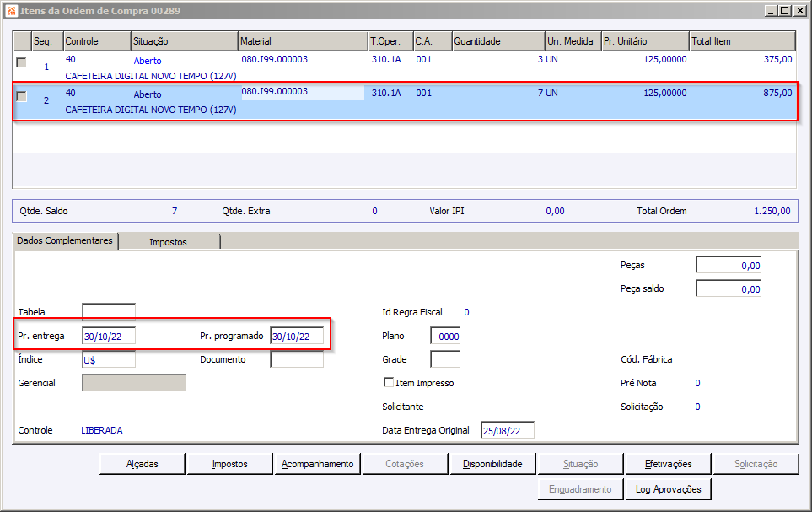
Task: Edit the Pr. entrega date field
Action: (108, 336)
